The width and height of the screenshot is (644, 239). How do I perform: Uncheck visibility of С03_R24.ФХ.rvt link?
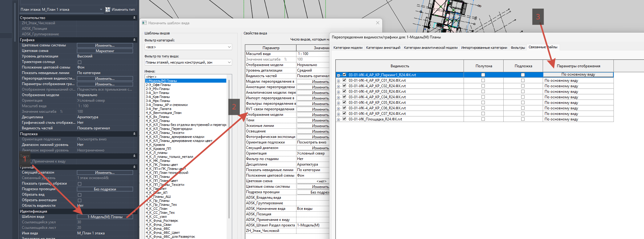[x=344, y=91]
